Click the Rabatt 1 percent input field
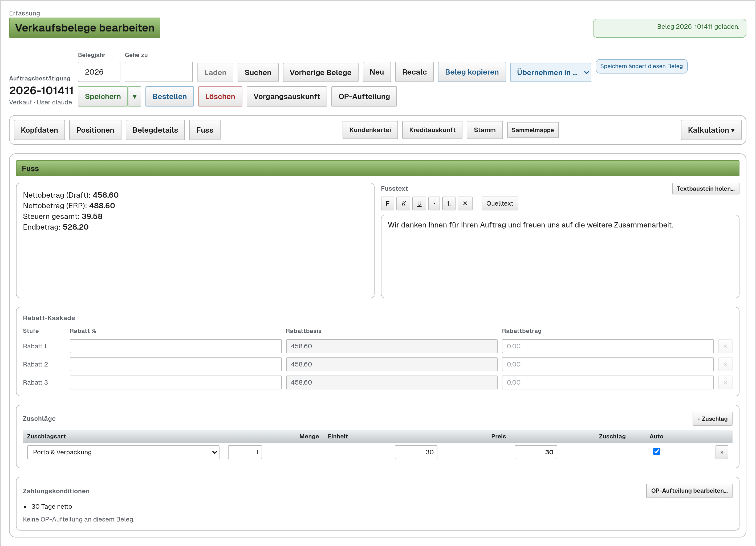 click(x=176, y=346)
